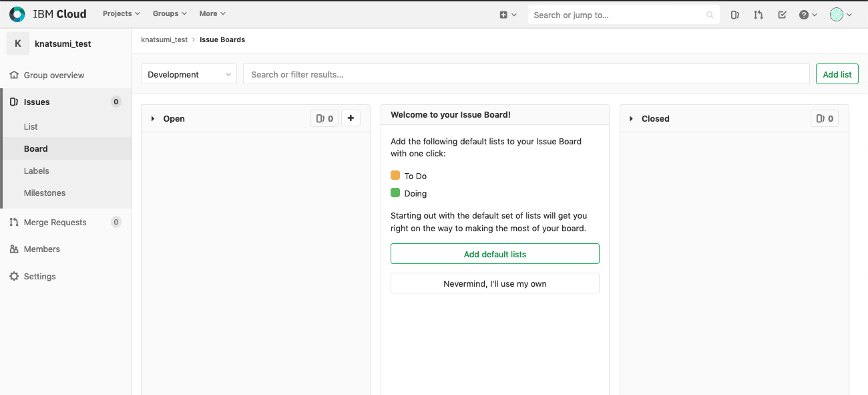Viewport: 868px width, 395px height.
Task: Open the Projects menu
Action: coord(121,13)
